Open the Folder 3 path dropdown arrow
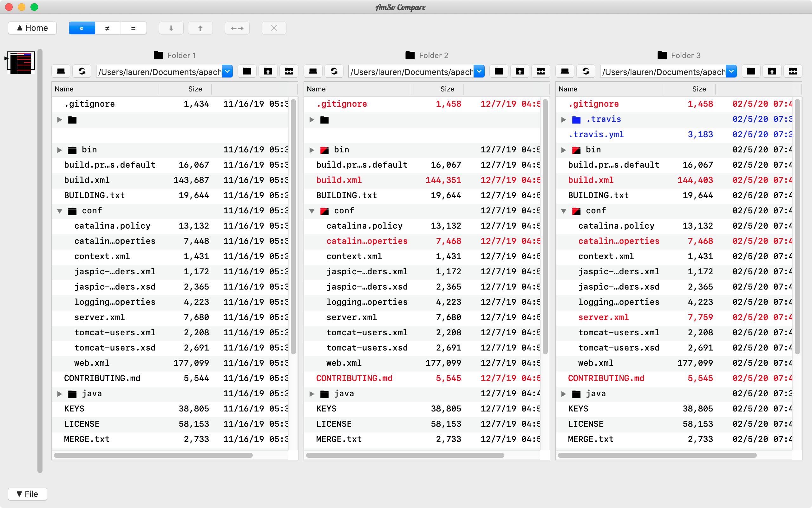The width and height of the screenshot is (812, 508). tap(731, 71)
